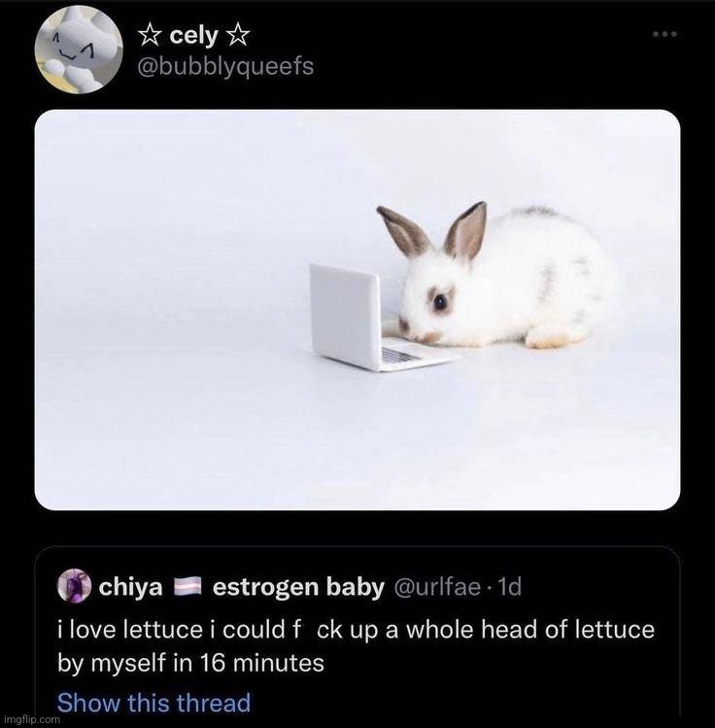Viewport: 715px width, 728px height.
Task: Open the @bubblyqueefs handle
Action: (225, 66)
